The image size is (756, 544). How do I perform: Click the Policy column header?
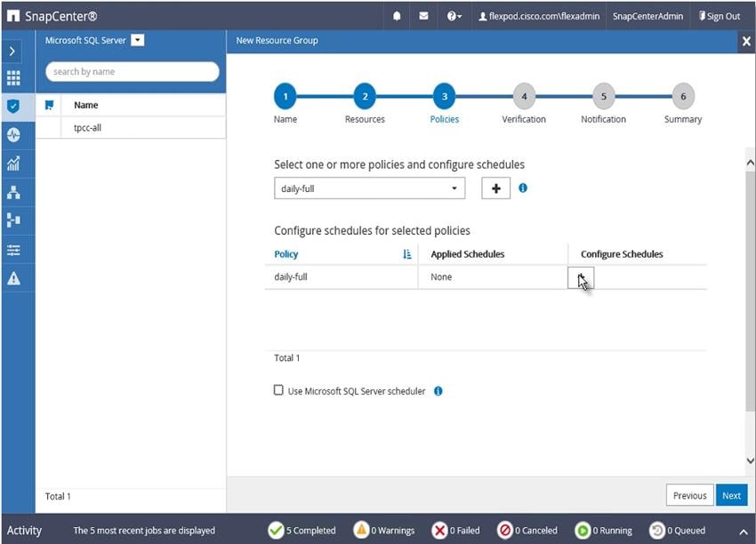[x=286, y=254]
